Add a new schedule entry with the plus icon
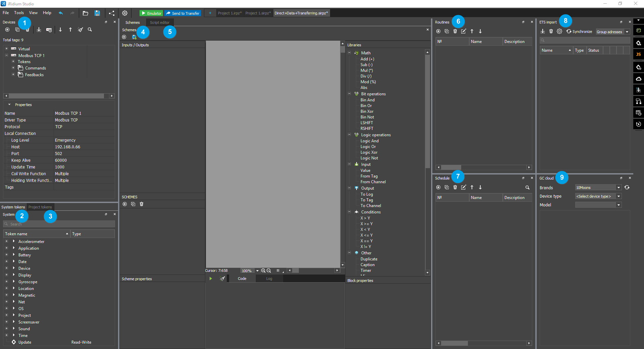The height and width of the screenshot is (349, 644). (438, 187)
